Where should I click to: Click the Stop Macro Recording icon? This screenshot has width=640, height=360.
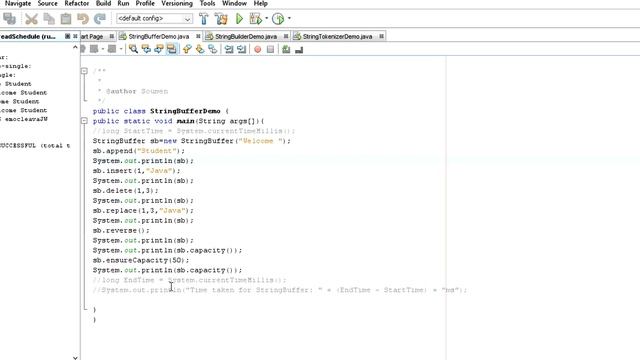(270, 49)
